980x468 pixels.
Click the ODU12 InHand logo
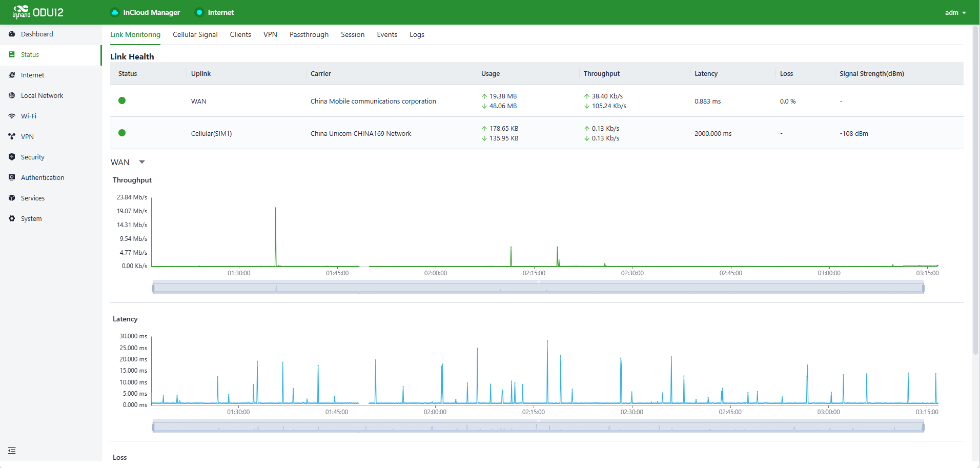click(x=38, y=12)
